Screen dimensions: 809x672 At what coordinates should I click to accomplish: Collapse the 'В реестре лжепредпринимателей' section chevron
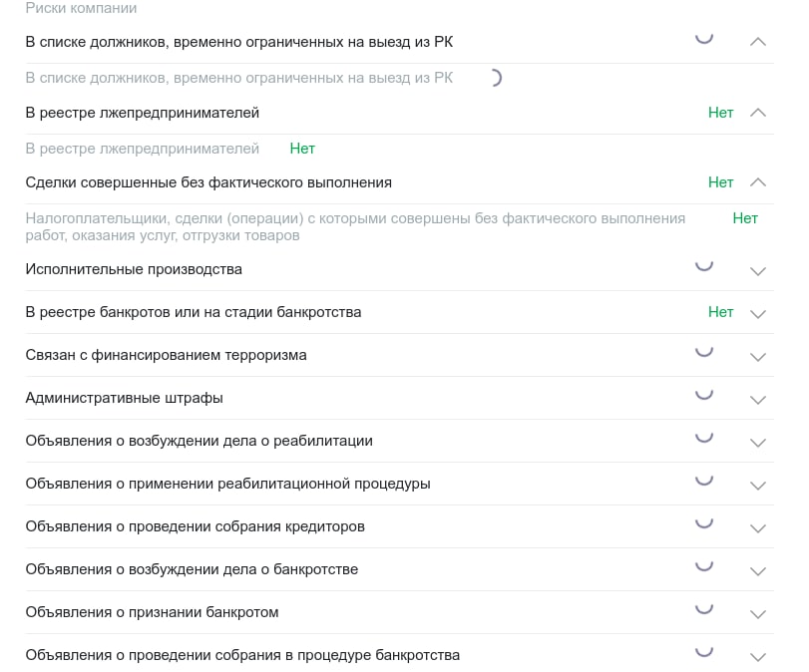757,113
